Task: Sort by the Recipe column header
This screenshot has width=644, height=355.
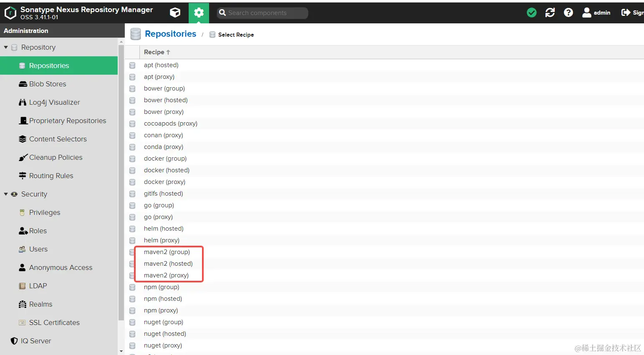Action: pos(157,52)
